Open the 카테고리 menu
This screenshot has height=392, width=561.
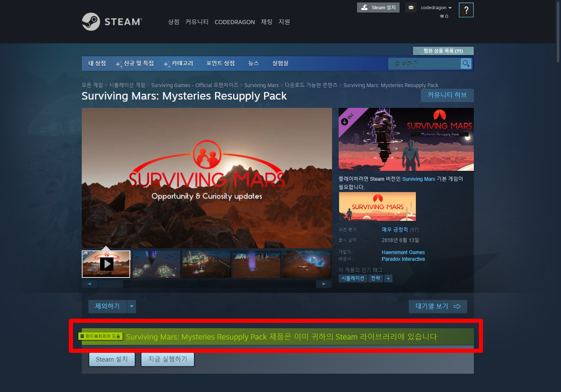click(179, 63)
